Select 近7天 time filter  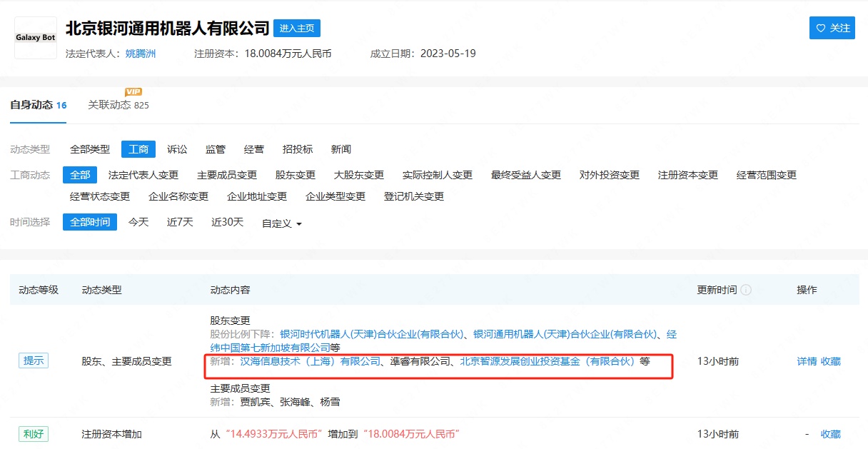180,222
